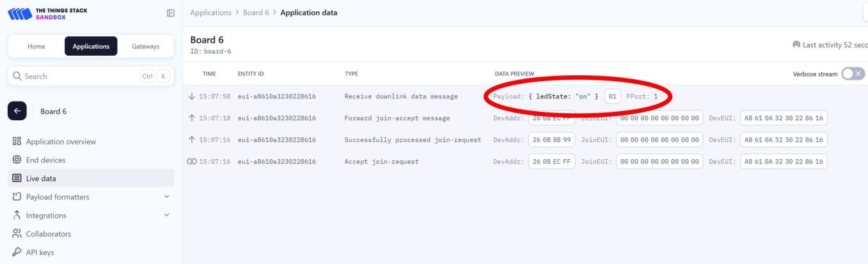
Task: Click the API keys key icon
Action: coord(17,252)
